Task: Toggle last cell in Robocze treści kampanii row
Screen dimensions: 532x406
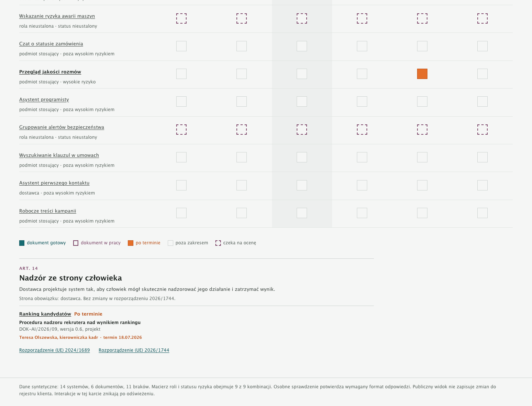Action: 482,213
